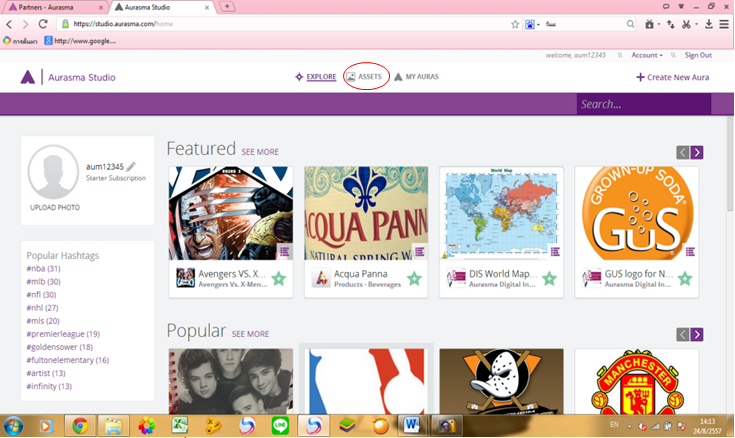Select the Aurasma Studio browser tab
Viewport: 735px width, 438px height.
click(162, 7)
